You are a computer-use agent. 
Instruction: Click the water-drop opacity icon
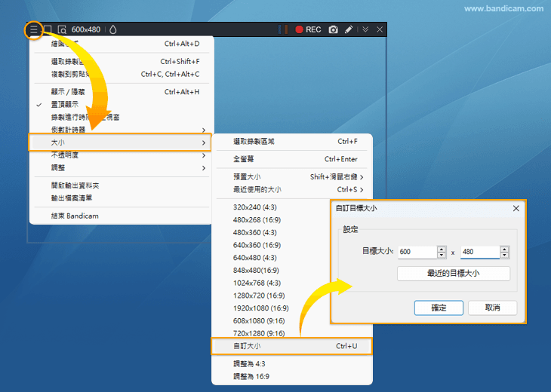[x=112, y=29]
